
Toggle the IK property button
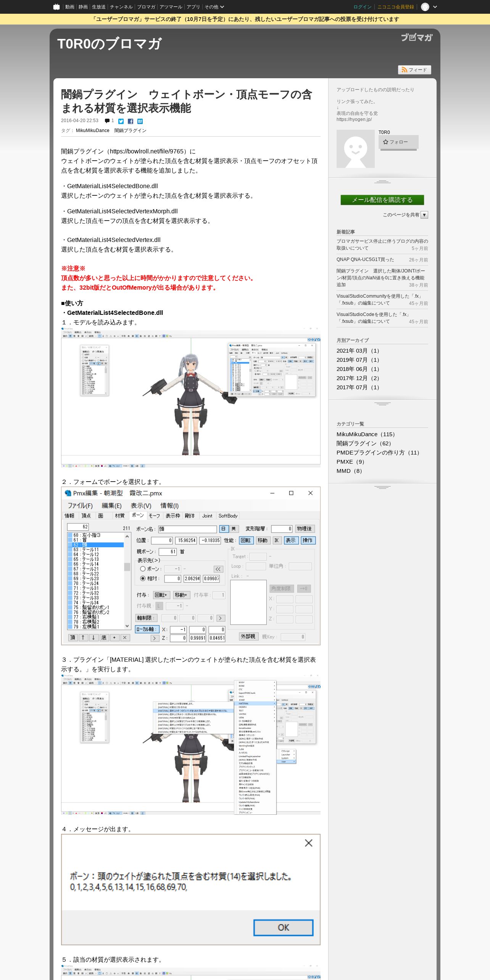coord(277,540)
